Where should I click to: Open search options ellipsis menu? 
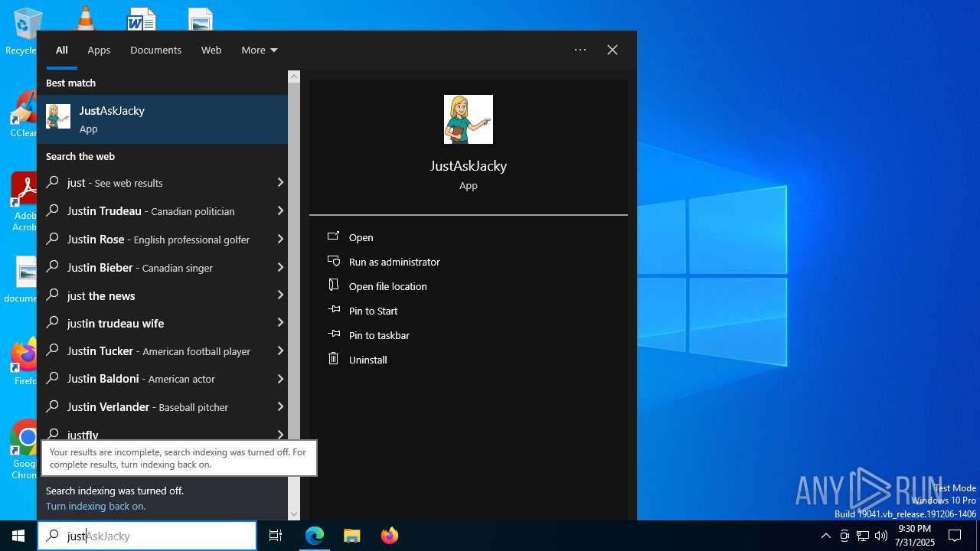coord(580,50)
